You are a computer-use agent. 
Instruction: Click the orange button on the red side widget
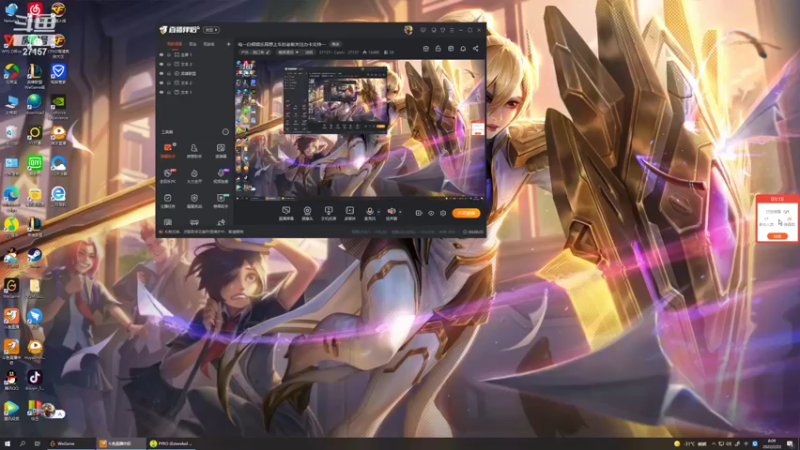(x=777, y=236)
